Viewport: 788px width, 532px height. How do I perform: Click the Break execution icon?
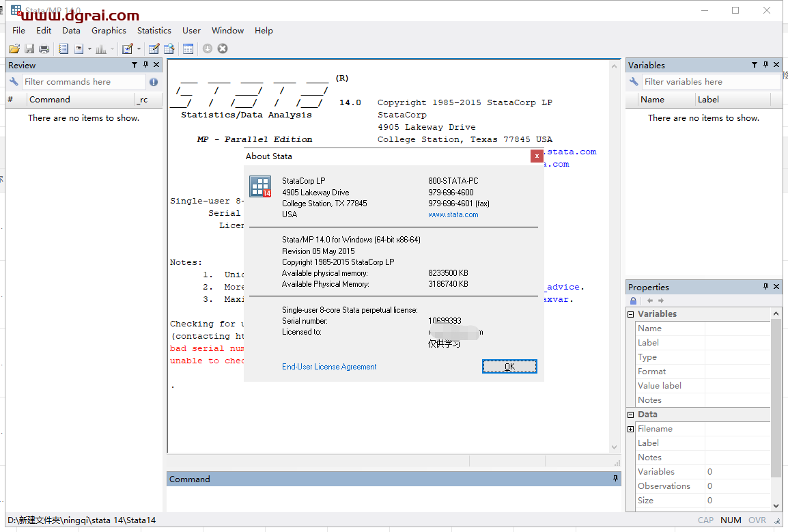coord(223,48)
